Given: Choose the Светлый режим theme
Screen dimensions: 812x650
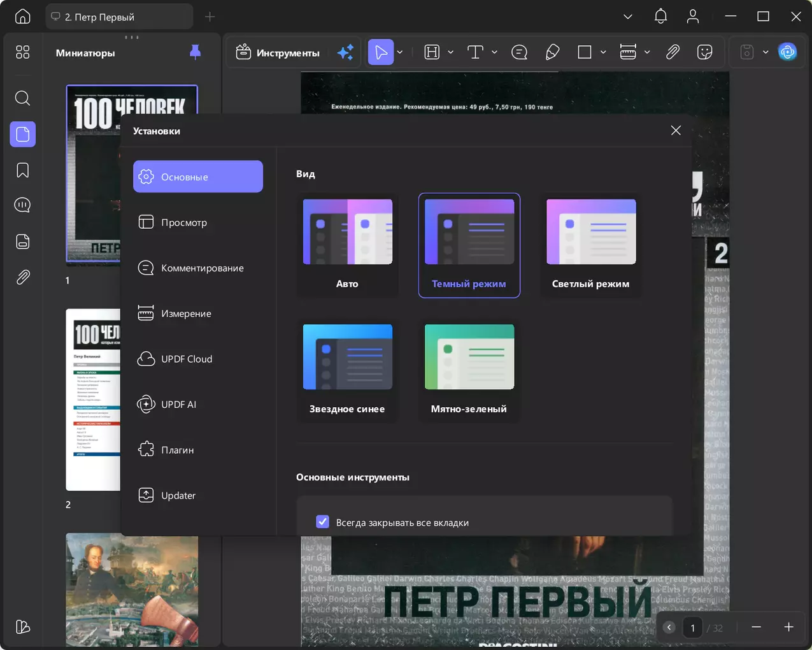Looking at the screenshot, I should click(591, 245).
